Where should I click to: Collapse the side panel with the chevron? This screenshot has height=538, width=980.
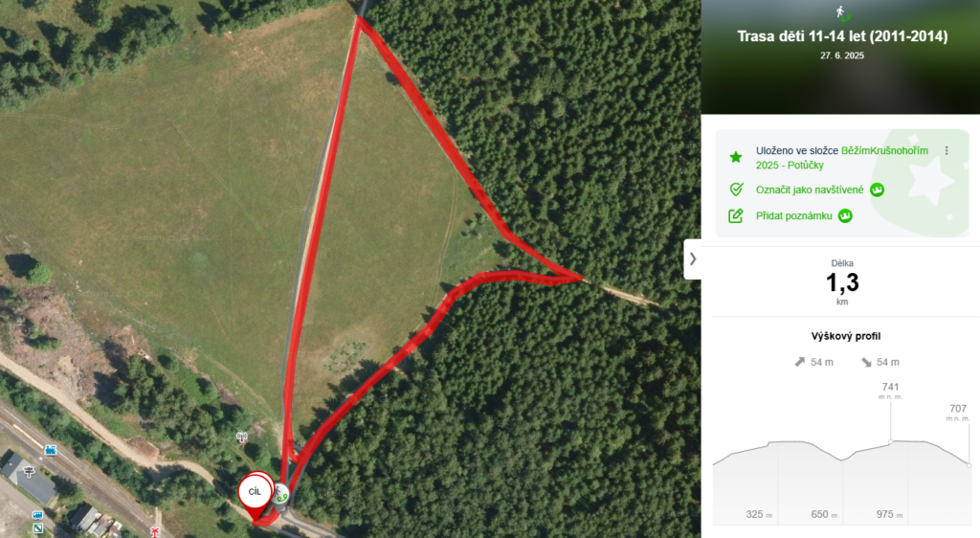click(x=693, y=258)
